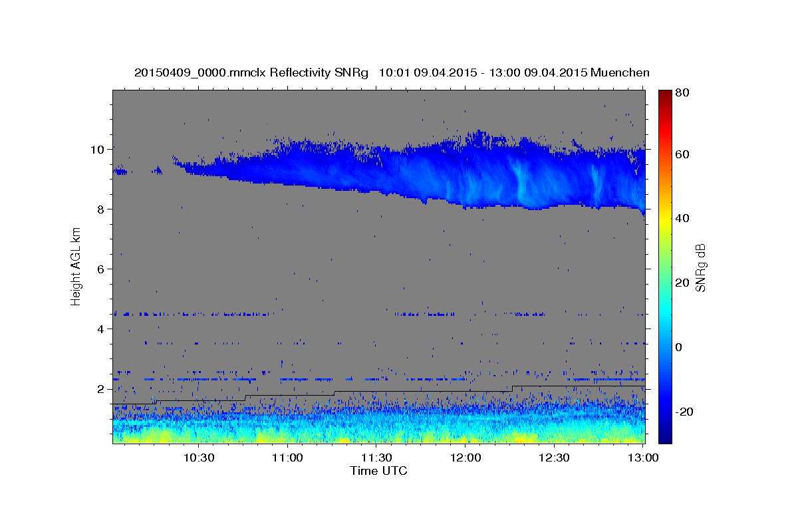Click the 13:00 time tick label
The image size is (798, 532).
644,458
